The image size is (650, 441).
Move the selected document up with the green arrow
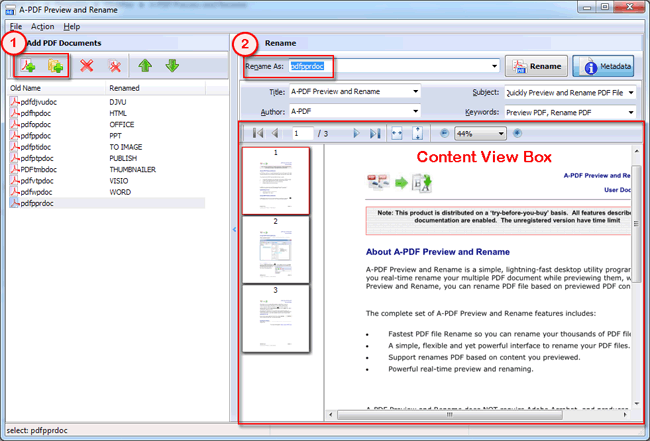click(145, 65)
